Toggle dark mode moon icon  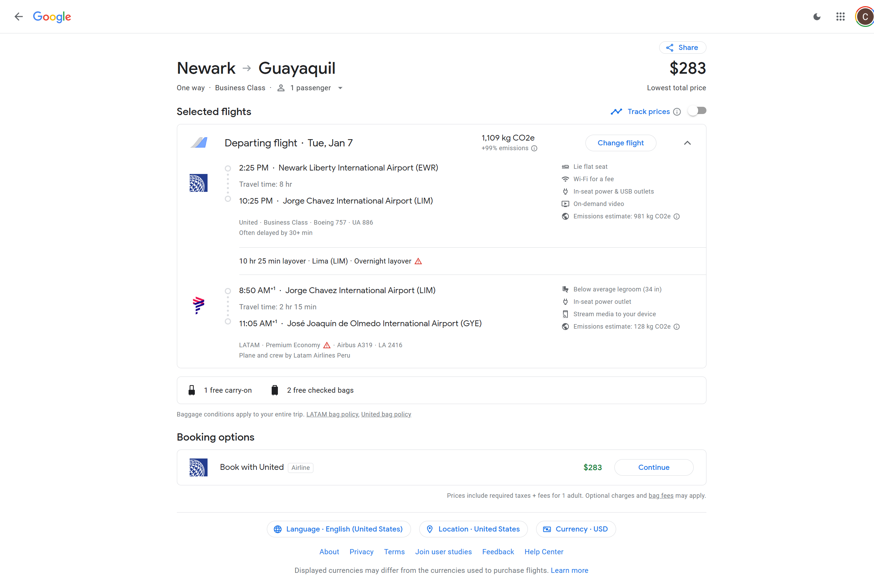pyautogui.click(x=816, y=17)
